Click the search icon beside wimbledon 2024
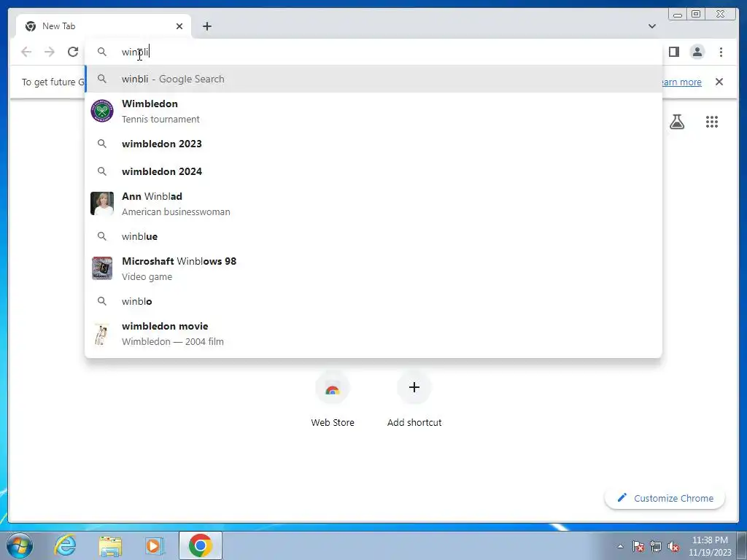Image resolution: width=747 pixels, height=560 pixels. coord(102,171)
